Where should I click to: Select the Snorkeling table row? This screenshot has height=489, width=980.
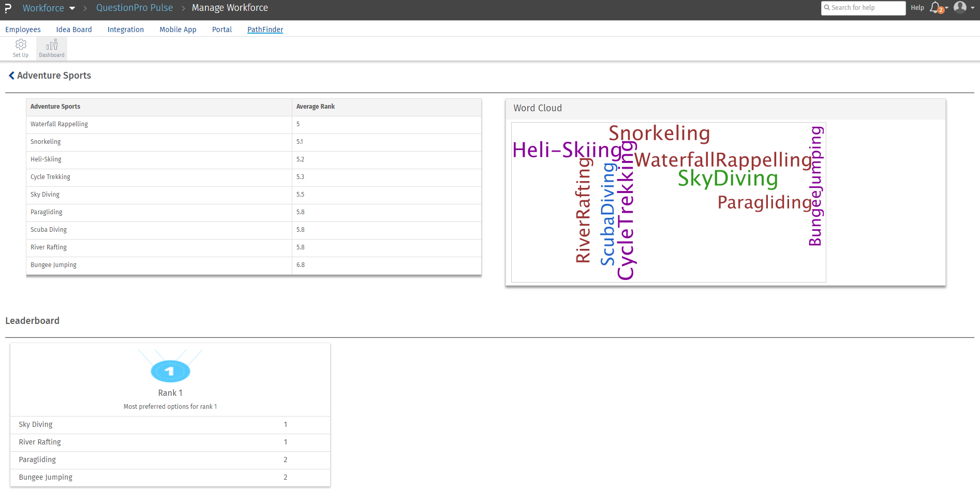coord(254,142)
